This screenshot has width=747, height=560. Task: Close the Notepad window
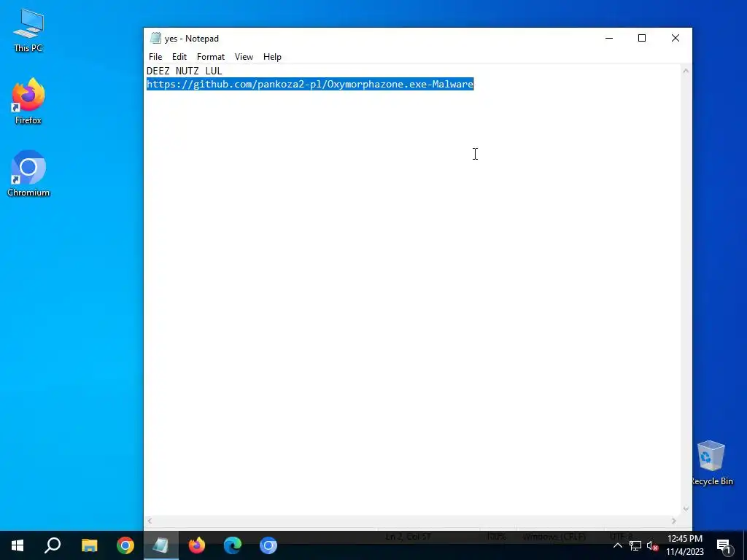pos(675,38)
